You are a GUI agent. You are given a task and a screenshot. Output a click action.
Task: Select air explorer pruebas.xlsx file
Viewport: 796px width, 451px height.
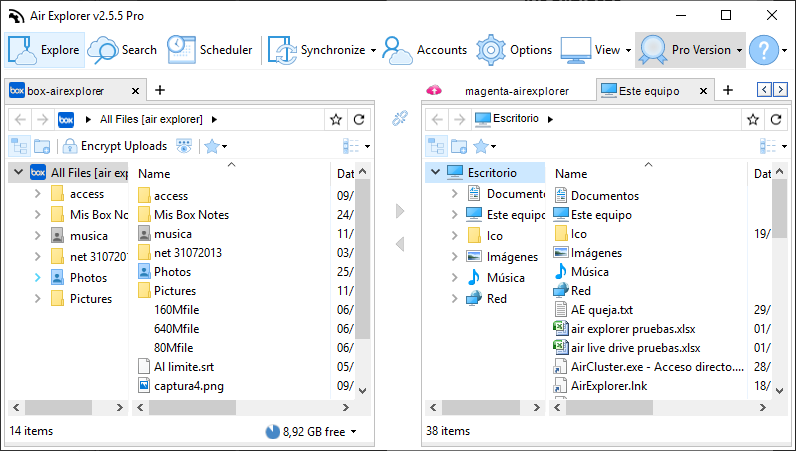633,329
